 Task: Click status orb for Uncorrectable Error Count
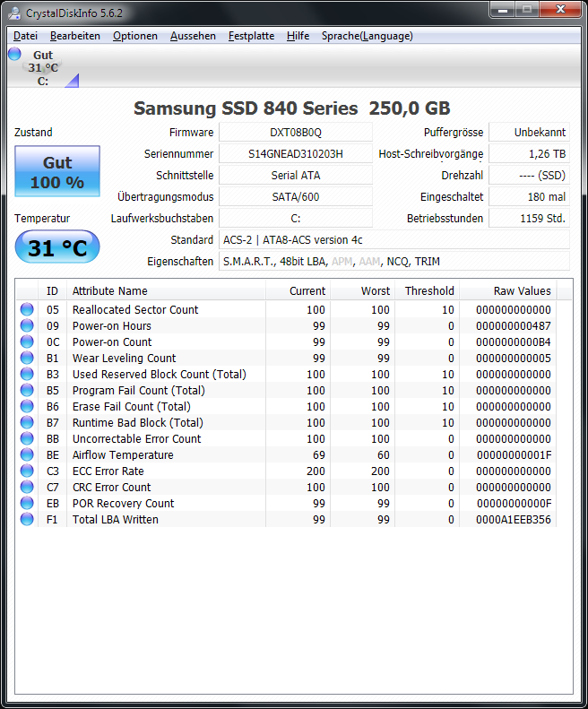(27, 438)
